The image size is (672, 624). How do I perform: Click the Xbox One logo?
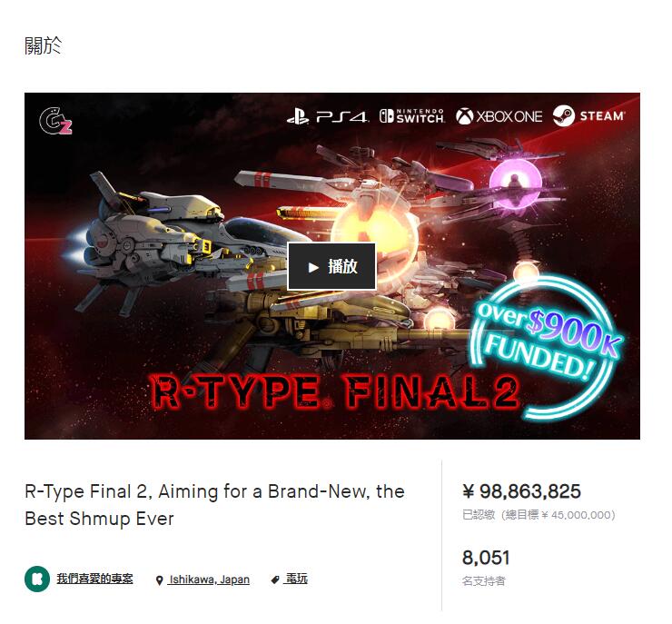point(499,116)
